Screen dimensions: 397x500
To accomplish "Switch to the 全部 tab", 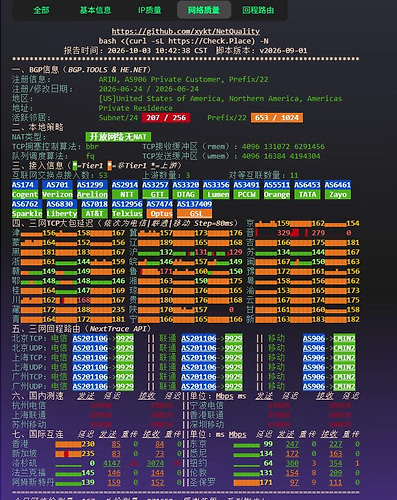I will click(x=41, y=10).
